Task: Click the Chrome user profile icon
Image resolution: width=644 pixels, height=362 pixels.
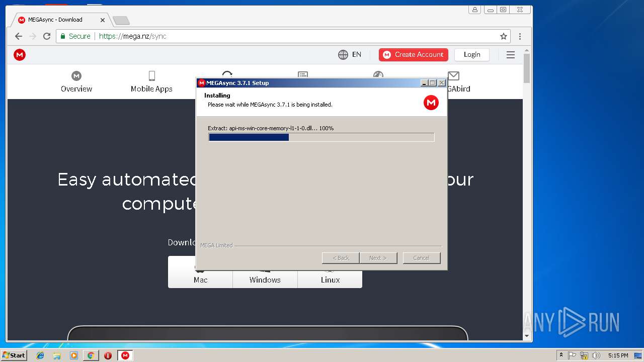Action: 475,10
